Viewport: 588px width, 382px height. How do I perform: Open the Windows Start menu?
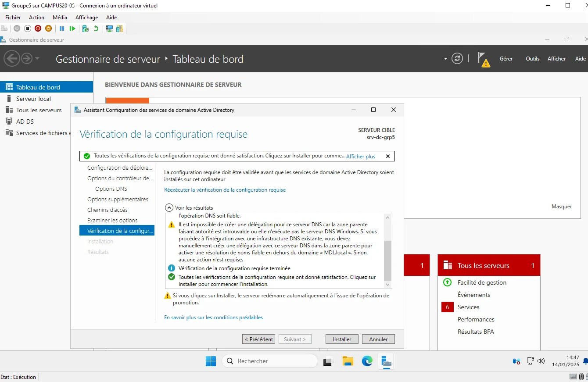(x=211, y=361)
